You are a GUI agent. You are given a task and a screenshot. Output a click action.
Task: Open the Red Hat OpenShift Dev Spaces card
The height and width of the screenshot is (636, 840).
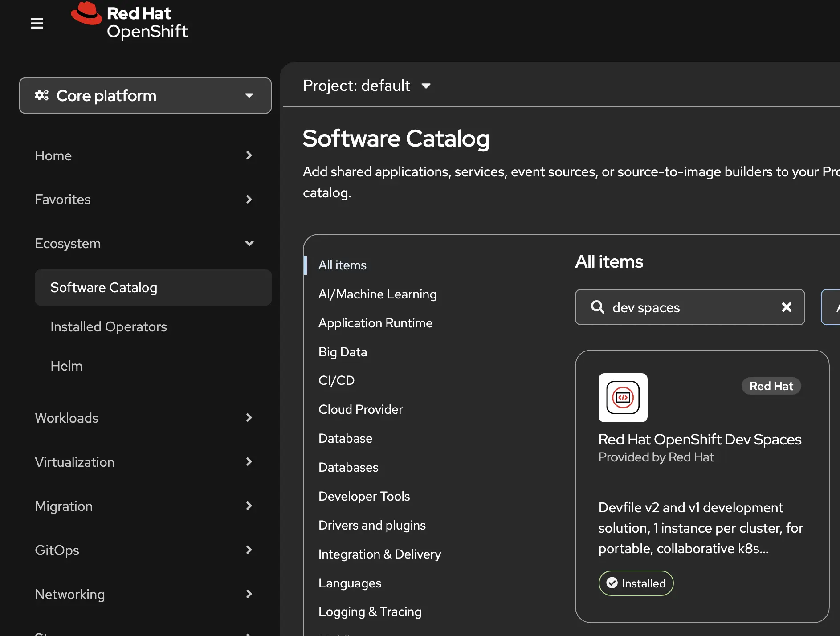[x=702, y=486]
